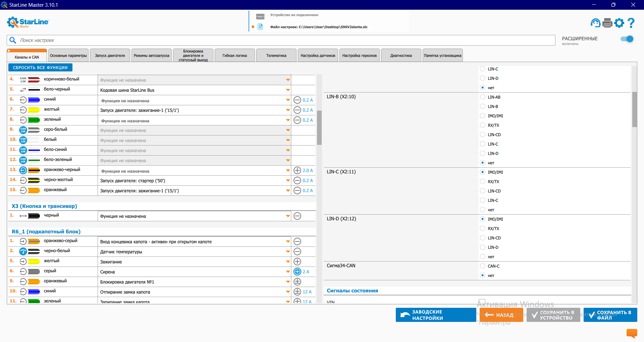Viewport: 644px width, 342px height.
Task: Select LIN-AB radio option for LIN-B
Action: (483, 97)
